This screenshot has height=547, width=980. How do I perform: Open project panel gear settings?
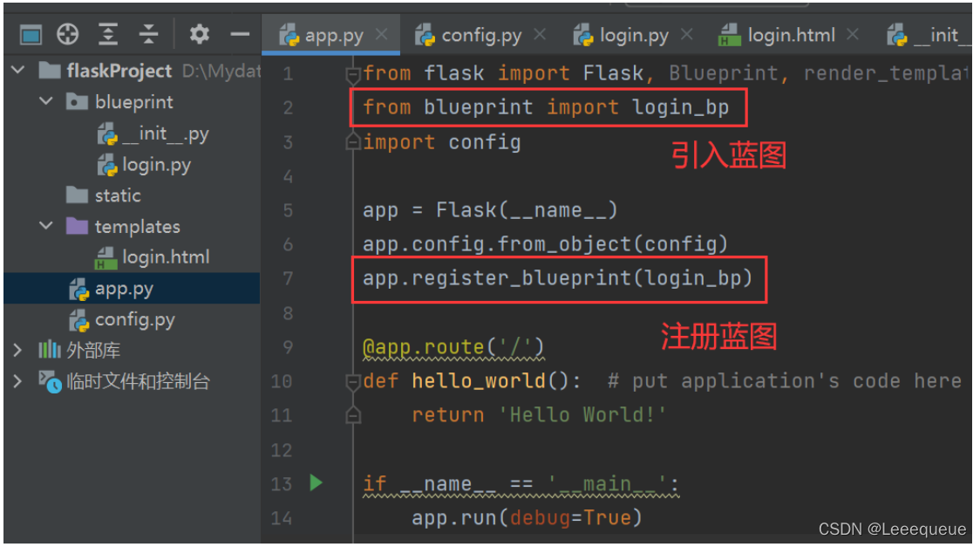[200, 34]
